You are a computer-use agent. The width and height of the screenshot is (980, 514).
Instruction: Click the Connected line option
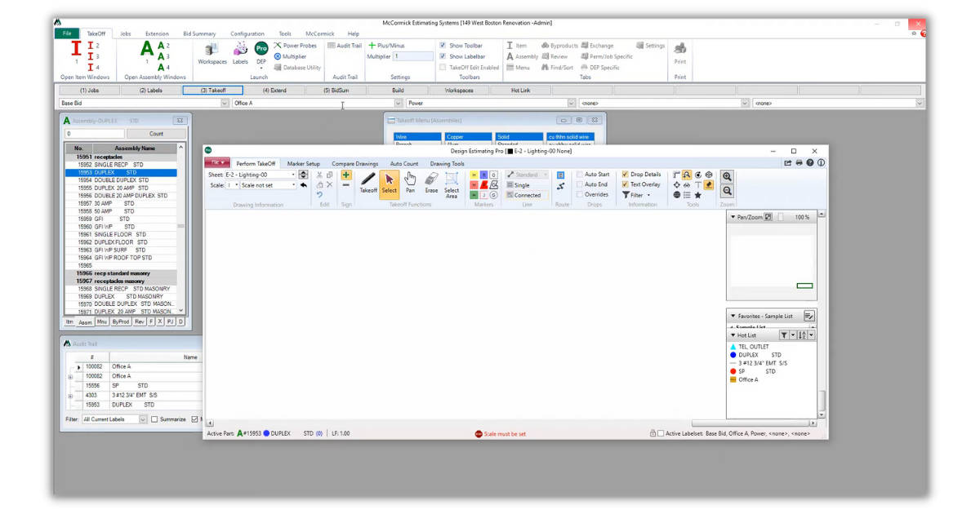[x=528, y=195]
